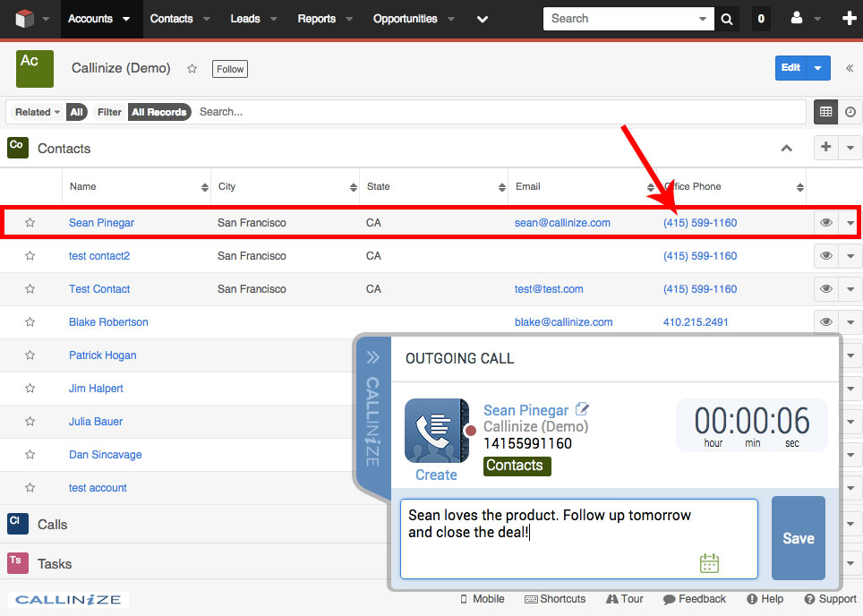This screenshot has height=616, width=863.
Task: Open the notifications counter showing 0
Action: coord(761,19)
